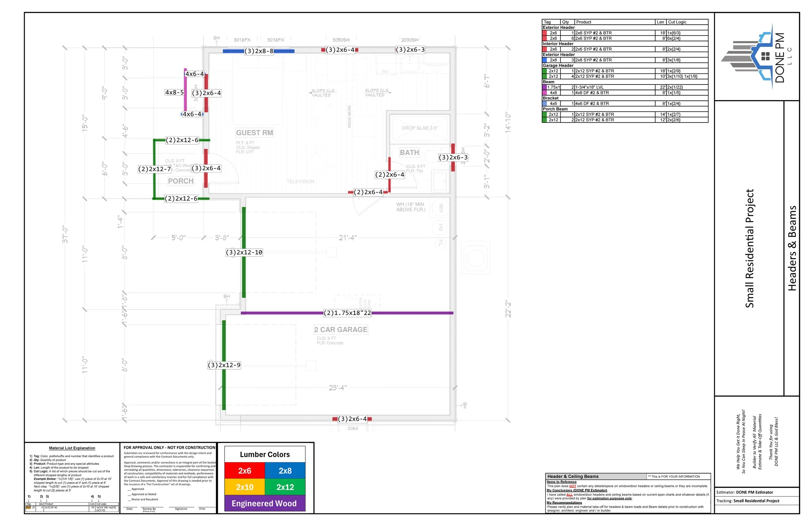Tick the blank line beside Approved
Image resolution: width=812 pixels, height=526 pixels.
[x=129, y=489]
